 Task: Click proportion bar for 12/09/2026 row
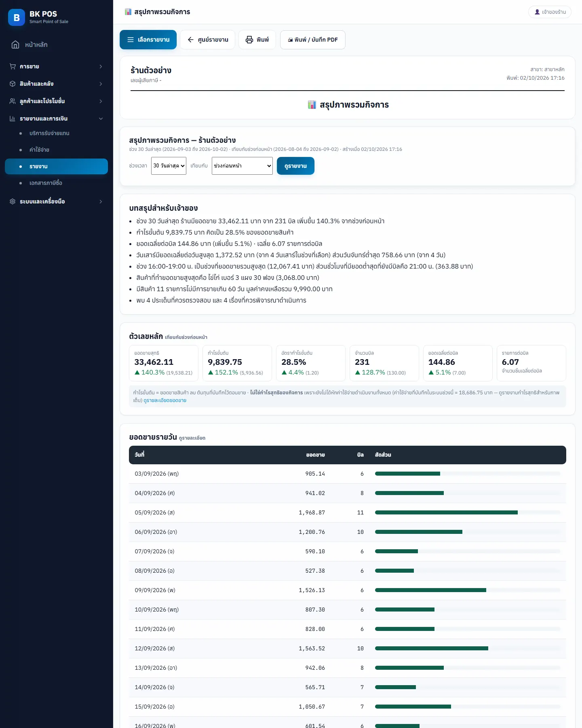468,648
